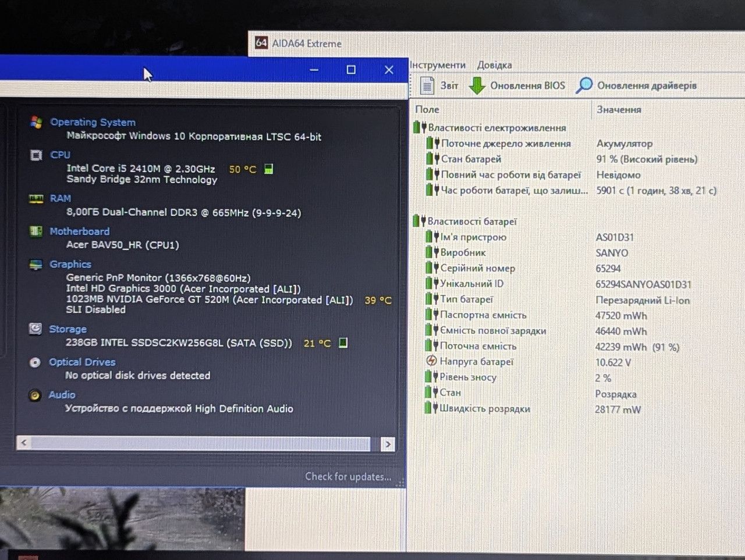Click the value Розрядка in the Стан row
Viewport: 745px width, 560px height.
616,394
